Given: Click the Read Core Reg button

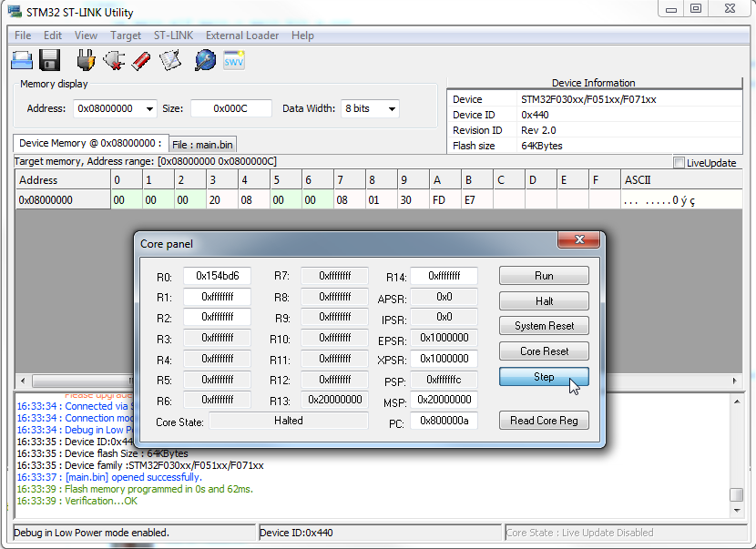Looking at the screenshot, I should tap(544, 421).
